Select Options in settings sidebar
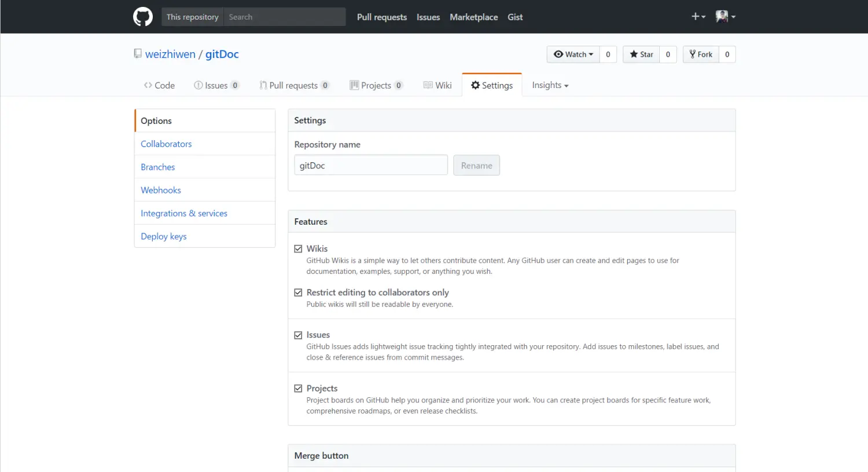868x472 pixels. click(205, 120)
